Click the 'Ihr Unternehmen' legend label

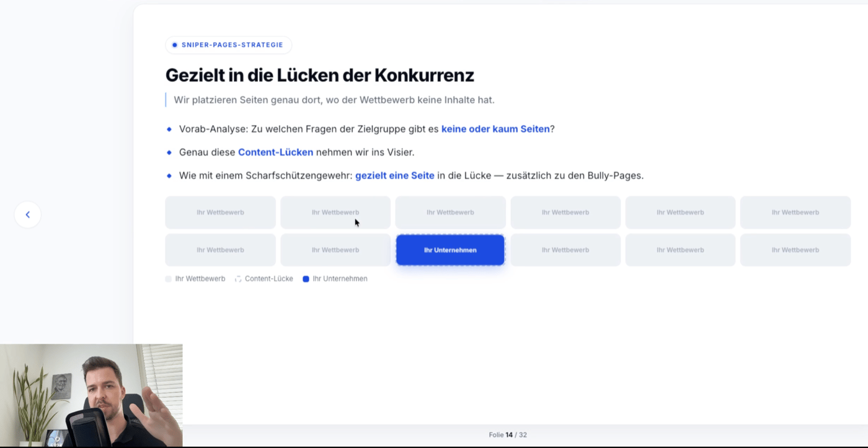pos(340,279)
